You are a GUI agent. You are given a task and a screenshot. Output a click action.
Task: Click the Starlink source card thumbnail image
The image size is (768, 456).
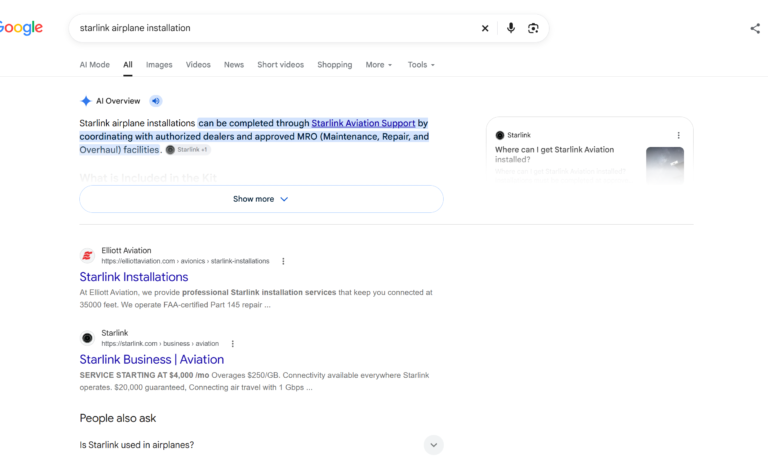pyautogui.click(x=665, y=164)
